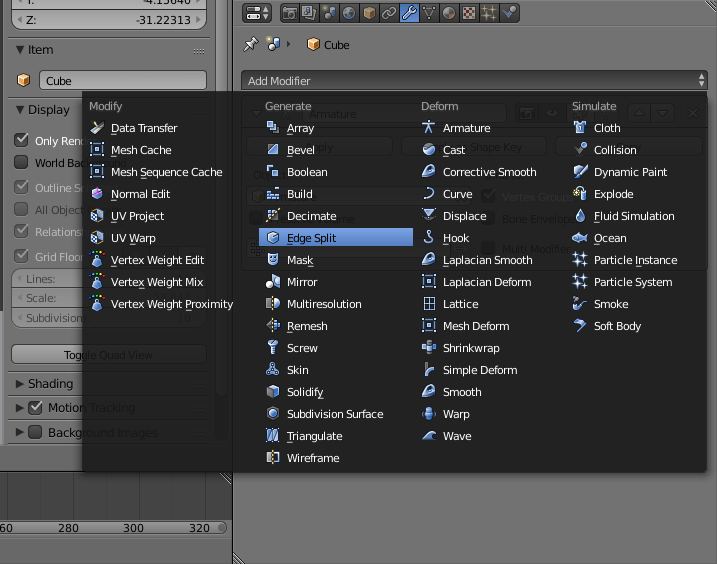Select the Subdivision Surface modifier
Image resolution: width=717 pixels, height=564 pixels.
(334, 414)
